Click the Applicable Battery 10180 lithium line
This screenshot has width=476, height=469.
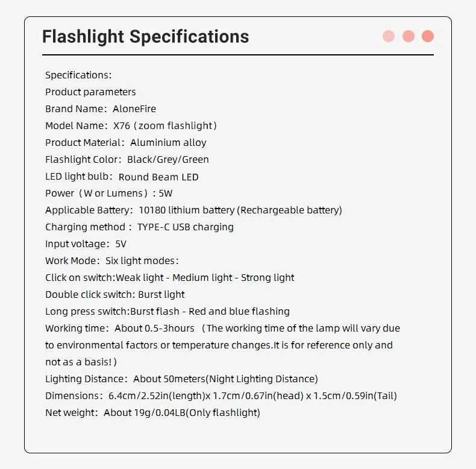[193, 210]
